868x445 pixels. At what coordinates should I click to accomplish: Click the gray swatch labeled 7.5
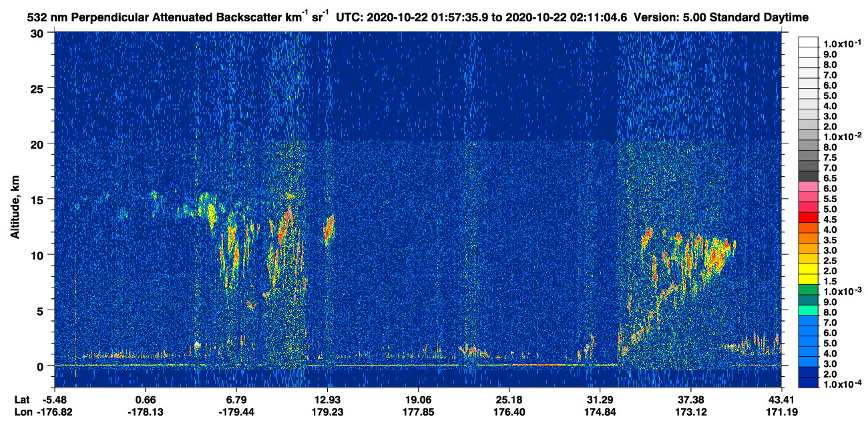click(x=808, y=157)
